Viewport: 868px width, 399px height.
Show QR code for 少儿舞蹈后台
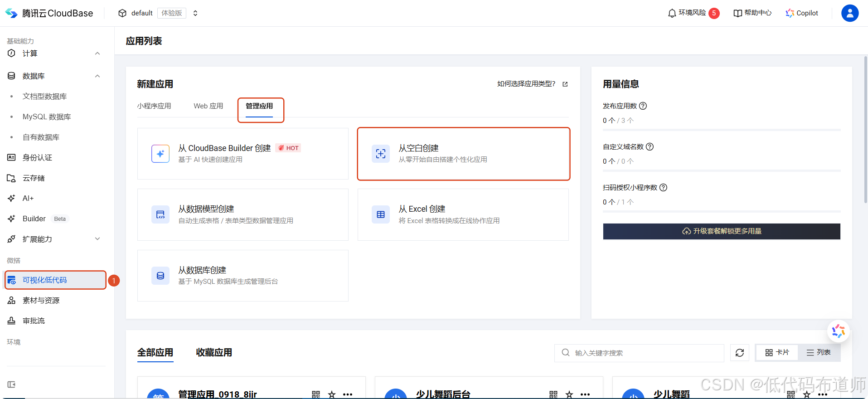(553, 394)
